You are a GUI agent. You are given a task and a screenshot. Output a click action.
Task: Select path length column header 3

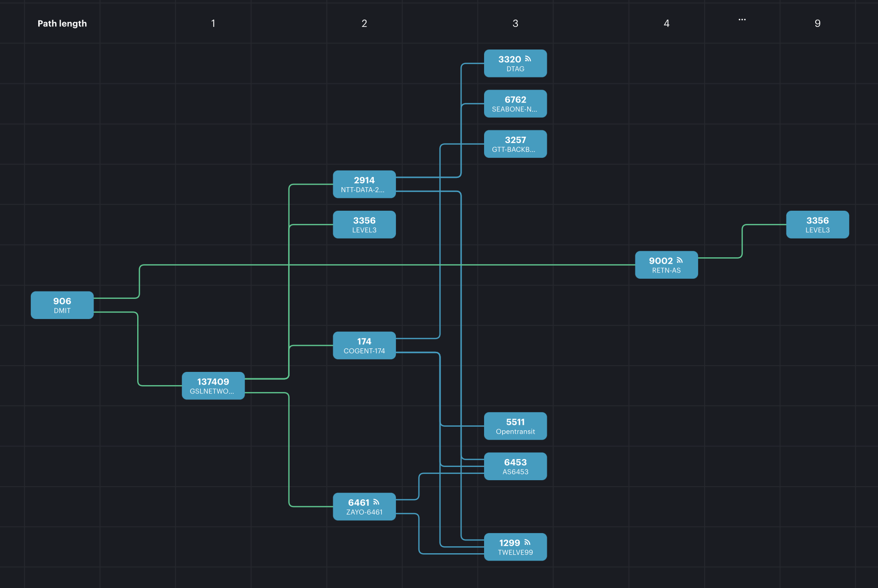tap(515, 24)
